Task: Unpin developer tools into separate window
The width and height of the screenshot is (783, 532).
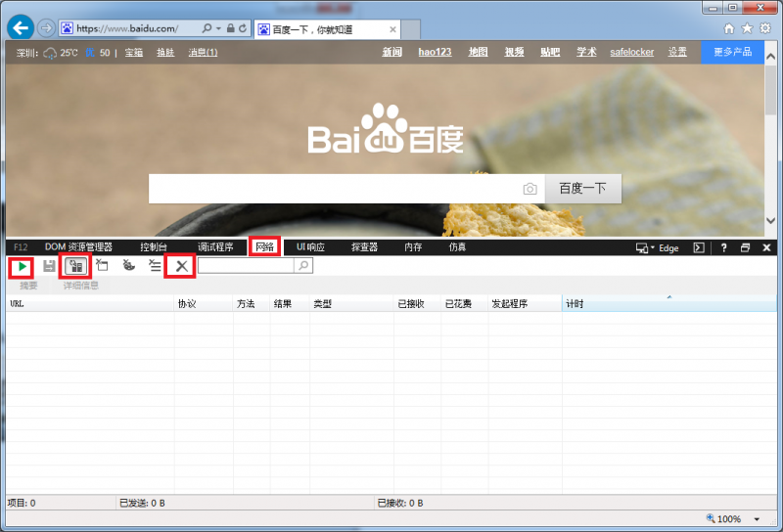Action: coord(745,247)
